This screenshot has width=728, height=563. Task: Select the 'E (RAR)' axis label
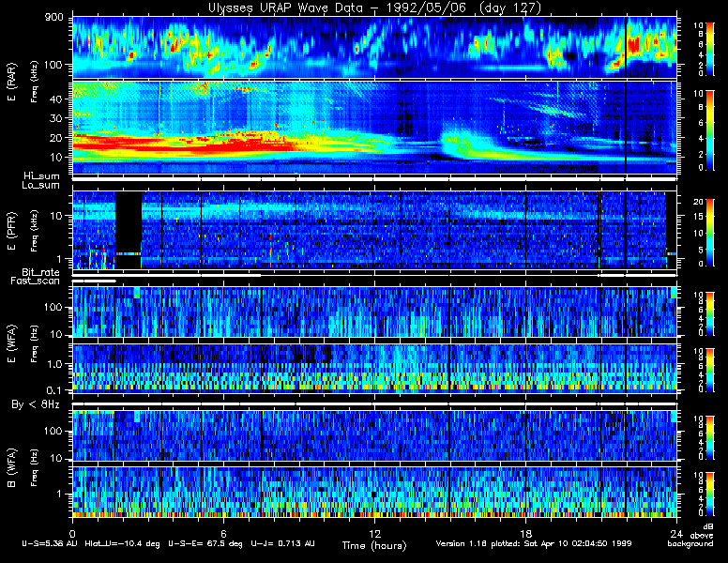coord(12,82)
